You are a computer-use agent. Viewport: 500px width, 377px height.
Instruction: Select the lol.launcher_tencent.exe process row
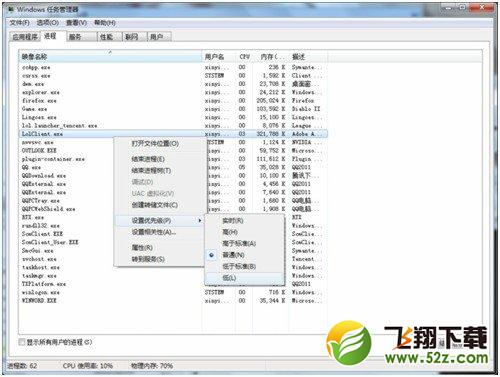(x=173, y=126)
